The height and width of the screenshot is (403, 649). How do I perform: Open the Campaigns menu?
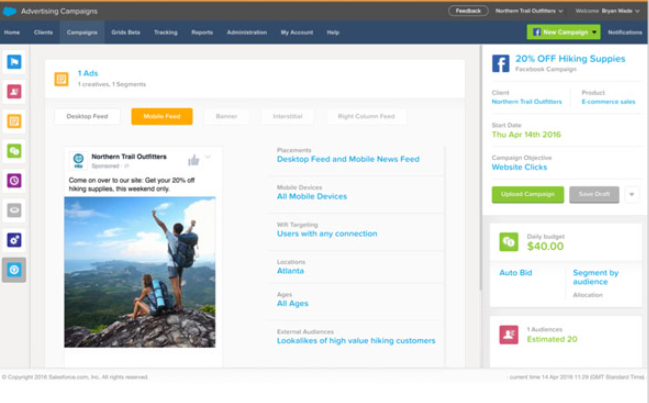pos(82,32)
